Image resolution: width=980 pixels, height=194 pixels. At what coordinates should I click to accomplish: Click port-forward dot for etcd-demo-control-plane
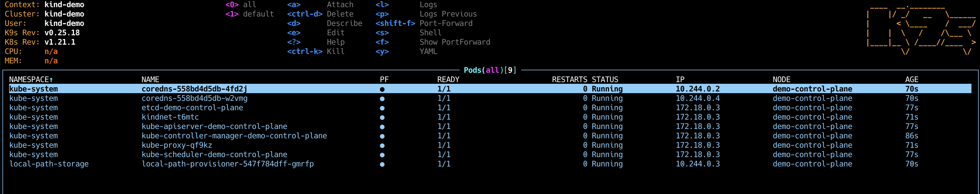point(382,108)
